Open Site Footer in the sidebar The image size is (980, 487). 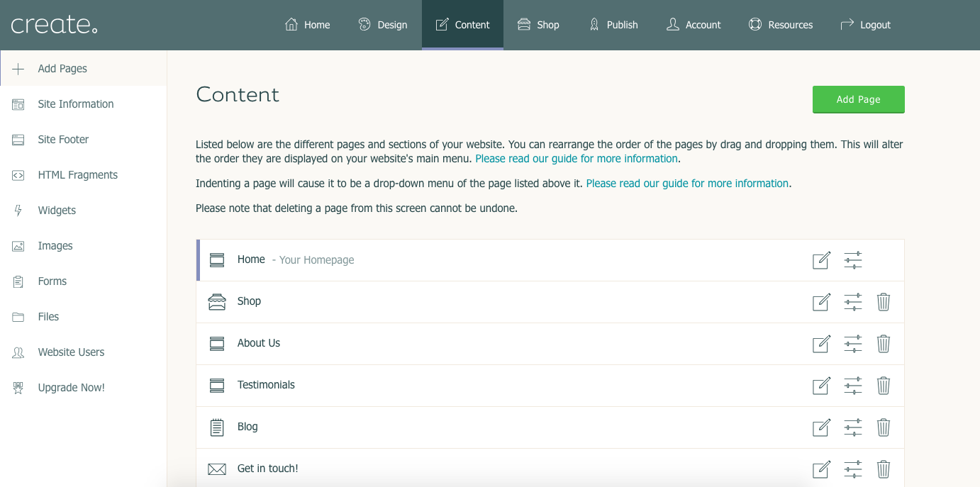(x=84, y=139)
